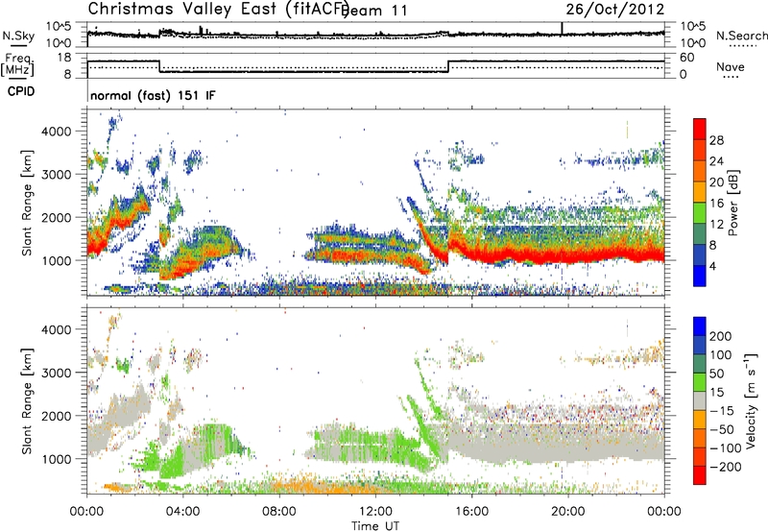Click the 'Freq. [MHz]' label
768x532 pixels.
[x=17, y=64]
